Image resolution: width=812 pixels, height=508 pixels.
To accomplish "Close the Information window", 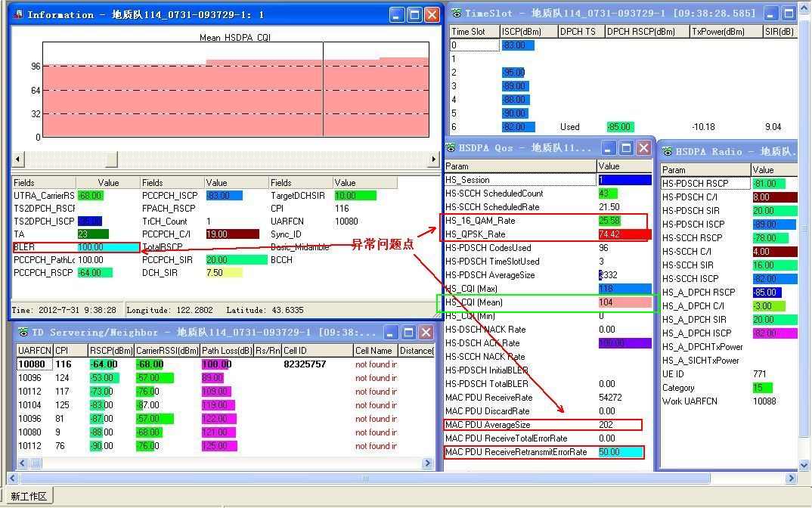I will click(432, 14).
